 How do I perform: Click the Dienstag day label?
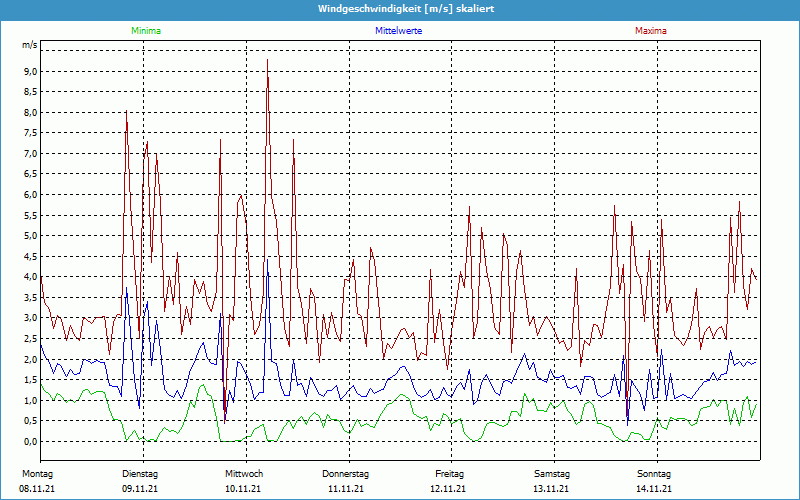(x=140, y=474)
